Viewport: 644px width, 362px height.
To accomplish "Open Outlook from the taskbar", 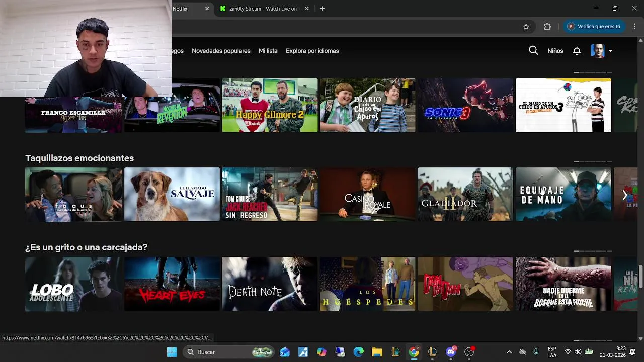I will [x=285, y=352].
